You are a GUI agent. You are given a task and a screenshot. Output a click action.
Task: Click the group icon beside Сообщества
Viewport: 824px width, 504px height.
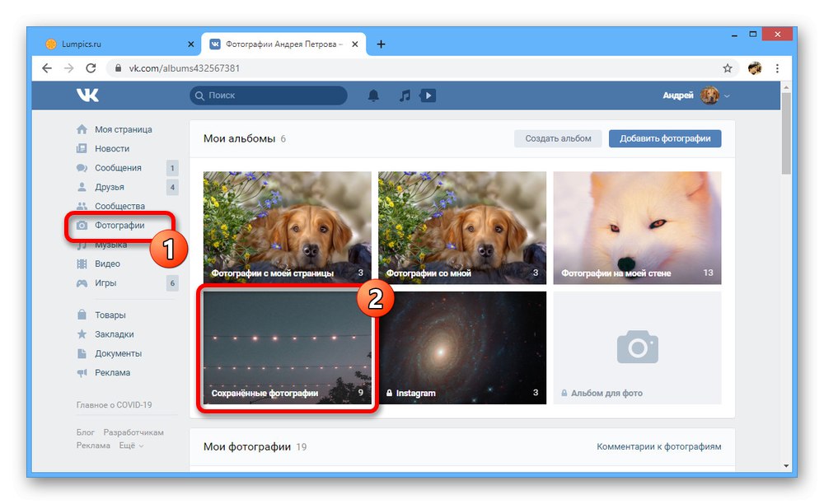pos(82,207)
